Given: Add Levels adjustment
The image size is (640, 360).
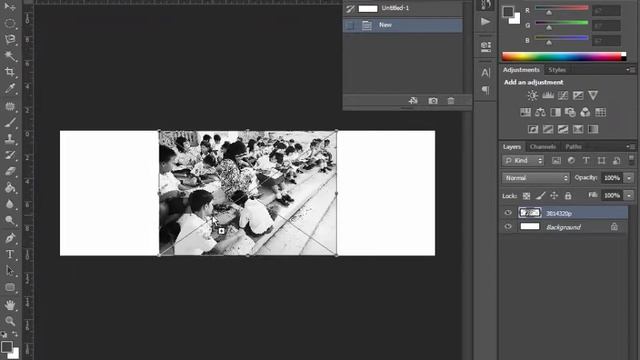Looking at the screenshot, I should coord(548,96).
